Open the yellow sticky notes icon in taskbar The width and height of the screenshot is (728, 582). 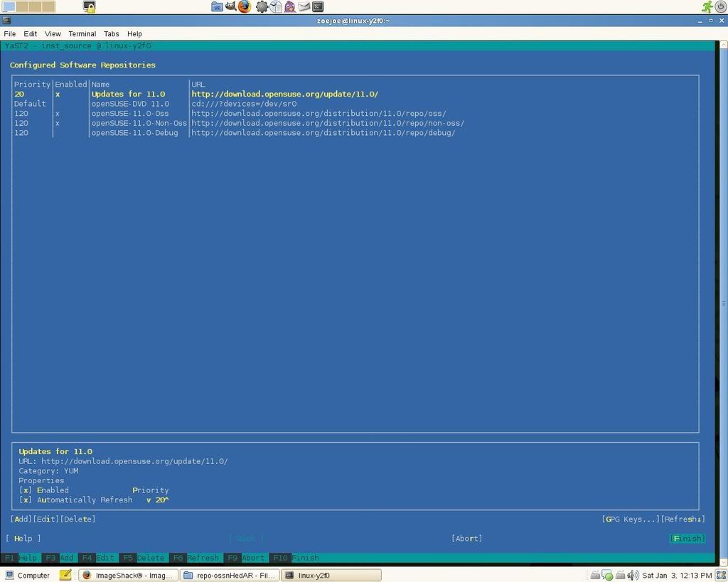point(65,575)
